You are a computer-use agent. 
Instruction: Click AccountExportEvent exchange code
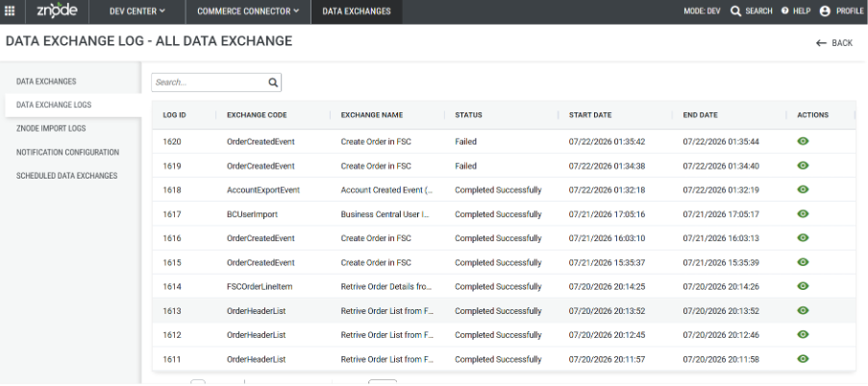tap(263, 190)
